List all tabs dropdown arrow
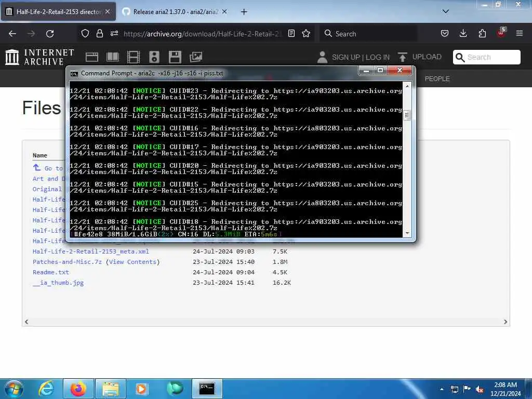The width and height of the screenshot is (532, 399). [446, 11]
